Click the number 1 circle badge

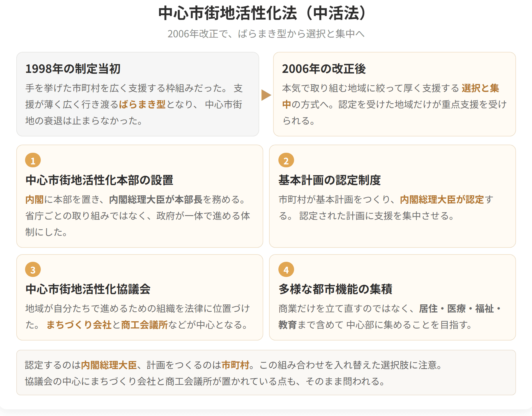[x=33, y=160]
